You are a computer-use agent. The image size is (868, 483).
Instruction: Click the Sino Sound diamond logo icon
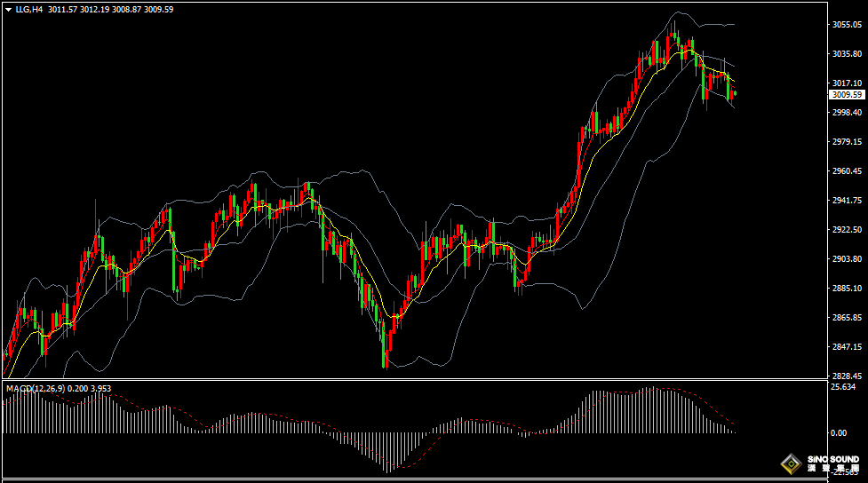click(790, 463)
